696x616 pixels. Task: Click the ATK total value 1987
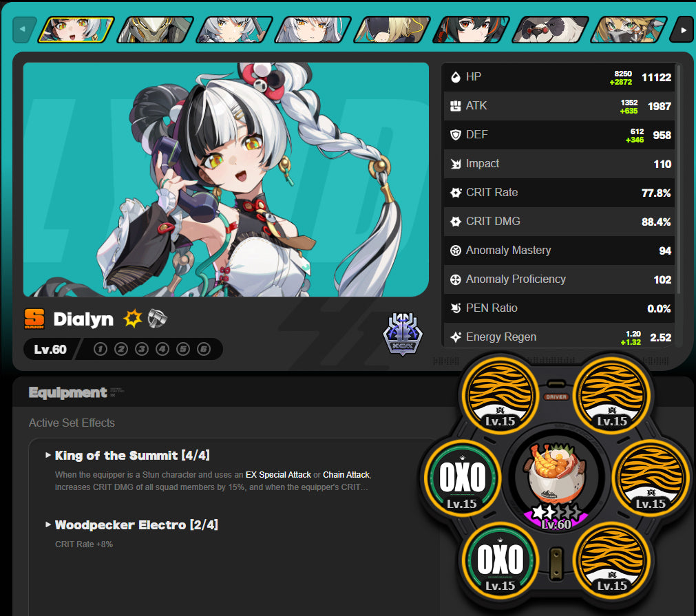tap(659, 107)
